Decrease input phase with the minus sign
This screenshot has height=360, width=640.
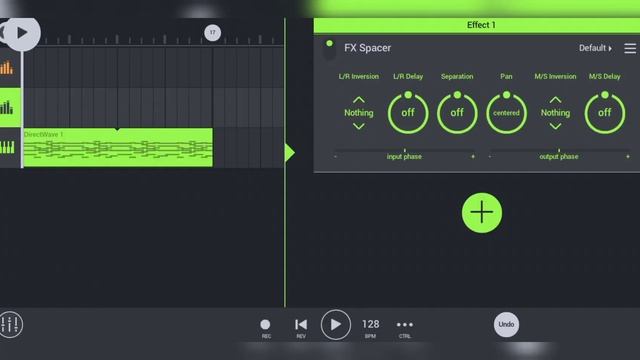[x=336, y=156]
